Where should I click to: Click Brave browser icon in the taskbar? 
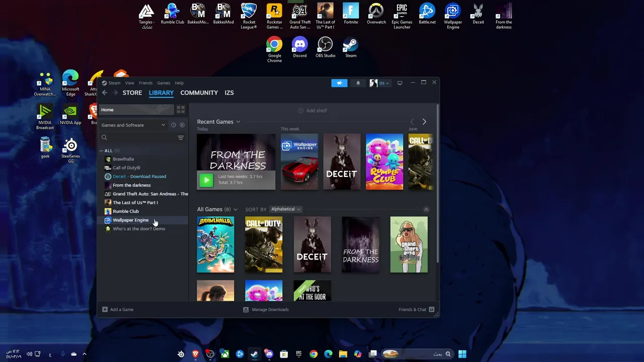click(196, 354)
